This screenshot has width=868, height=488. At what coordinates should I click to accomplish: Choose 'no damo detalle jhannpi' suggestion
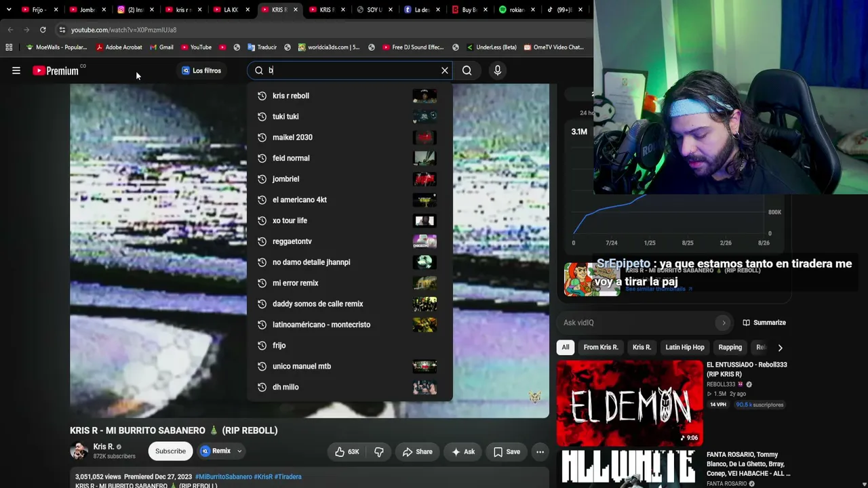pos(349,262)
